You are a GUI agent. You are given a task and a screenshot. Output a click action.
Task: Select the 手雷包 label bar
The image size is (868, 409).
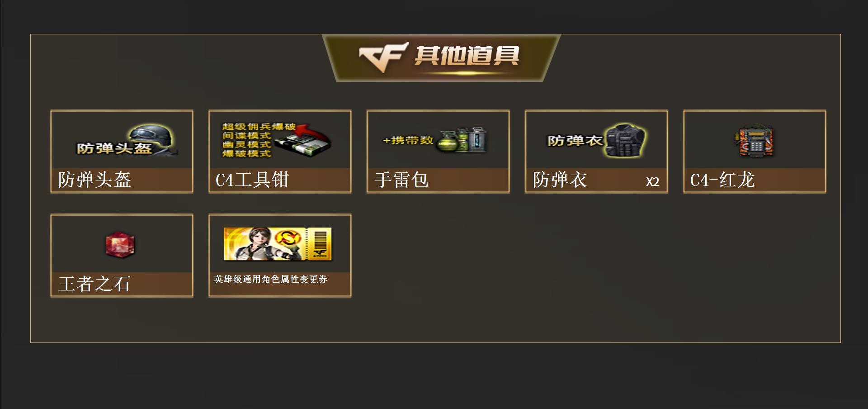point(438,180)
